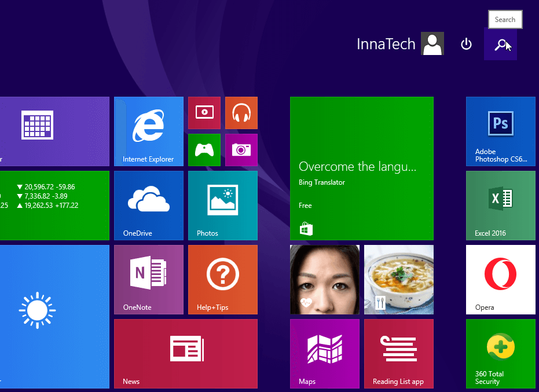Launch the OneNote tile
This screenshot has height=392, width=539.
coord(149,280)
